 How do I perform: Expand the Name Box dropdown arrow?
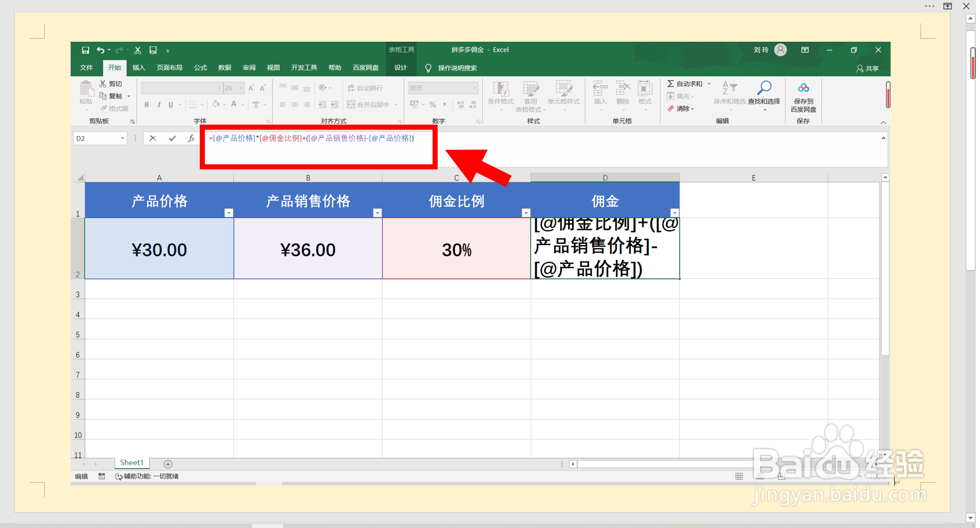tap(122, 138)
